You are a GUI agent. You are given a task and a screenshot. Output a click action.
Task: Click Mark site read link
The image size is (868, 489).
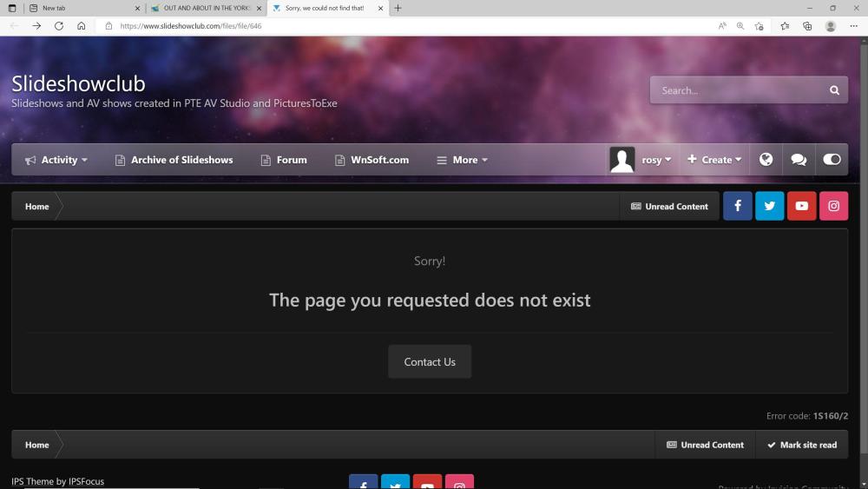click(801, 445)
